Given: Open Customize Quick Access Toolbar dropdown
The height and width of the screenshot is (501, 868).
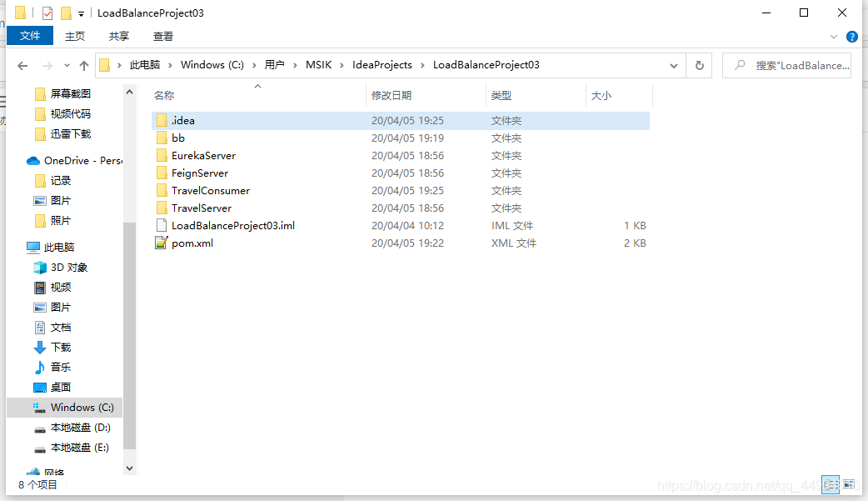Looking at the screenshot, I should tap(81, 13).
